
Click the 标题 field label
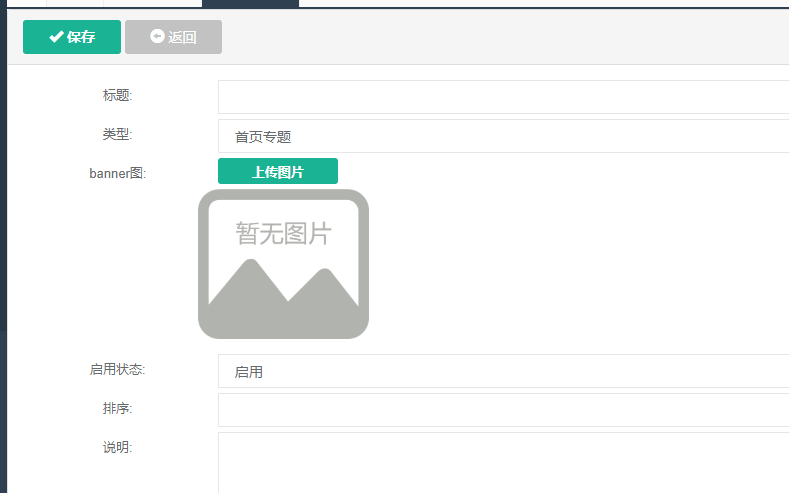tap(117, 95)
